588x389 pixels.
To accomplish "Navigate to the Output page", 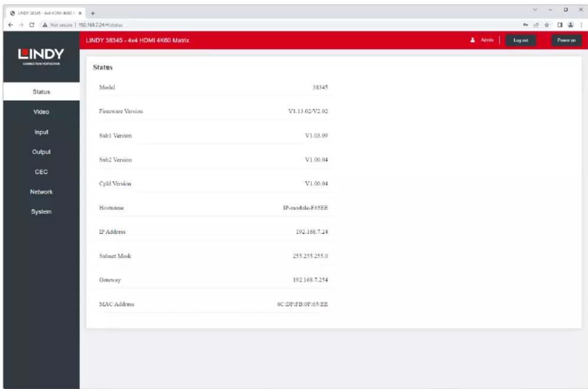I will click(x=41, y=152).
